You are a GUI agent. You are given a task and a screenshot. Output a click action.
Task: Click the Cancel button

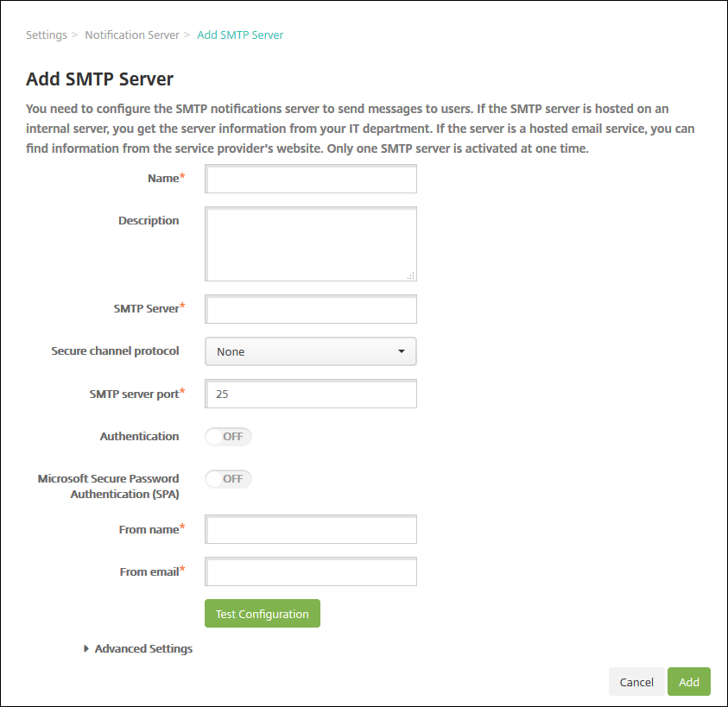point(636,682)
